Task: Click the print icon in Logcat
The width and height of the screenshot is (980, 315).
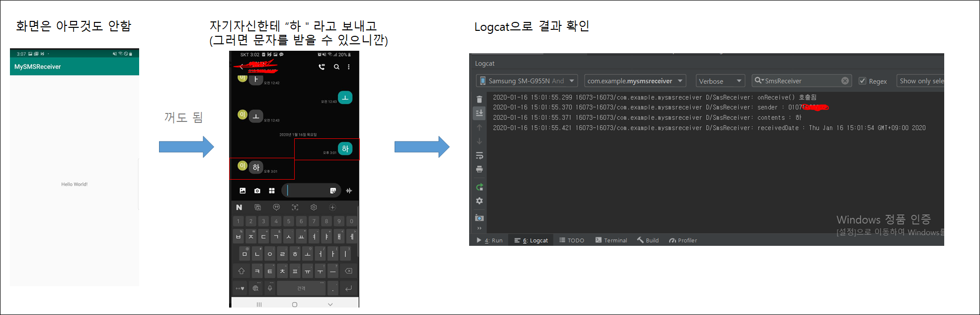Action: click(479, 169)
